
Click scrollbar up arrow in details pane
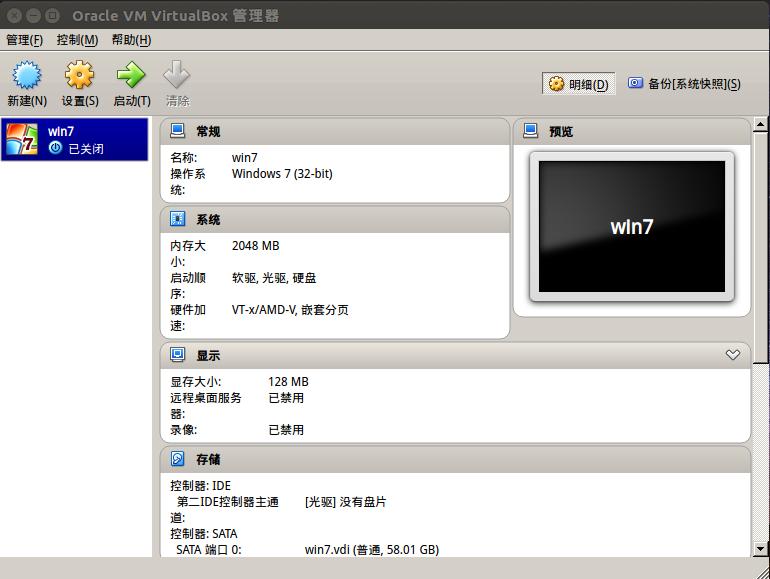pos(761,124)
